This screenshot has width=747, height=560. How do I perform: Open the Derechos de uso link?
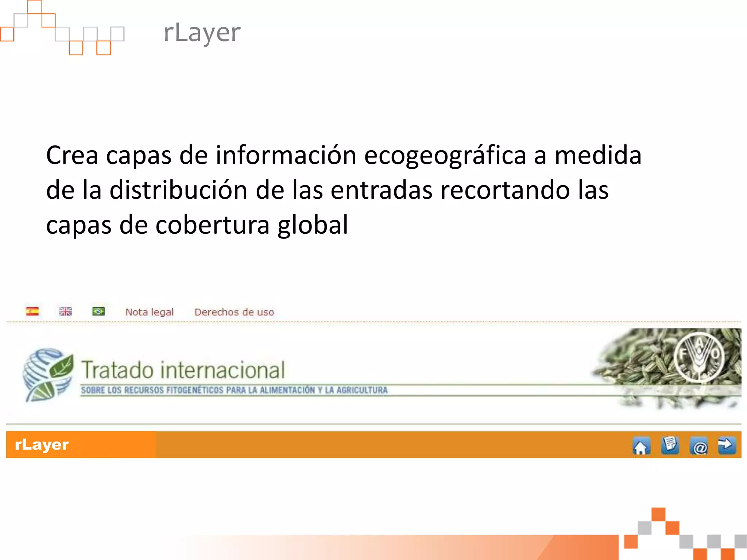(x=234, y=312)
